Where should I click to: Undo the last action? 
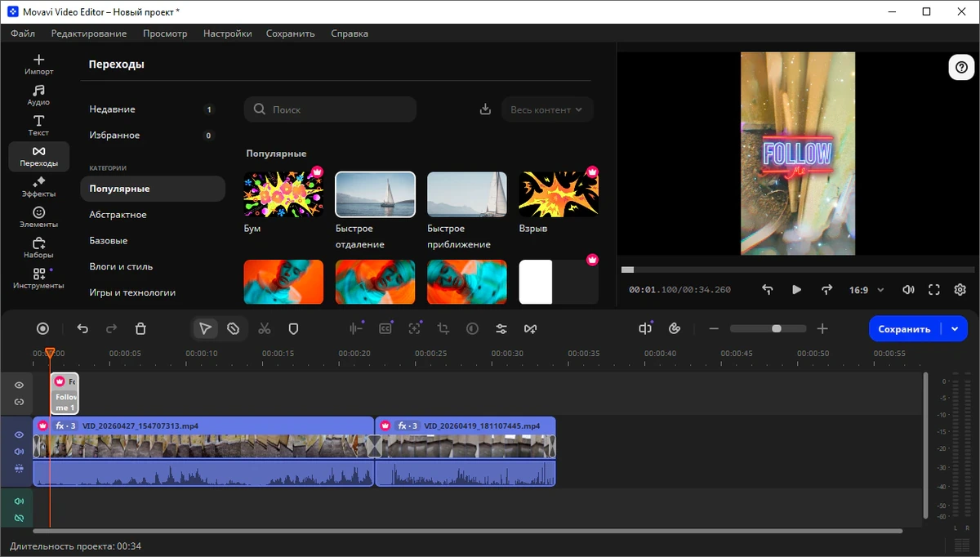82,328
